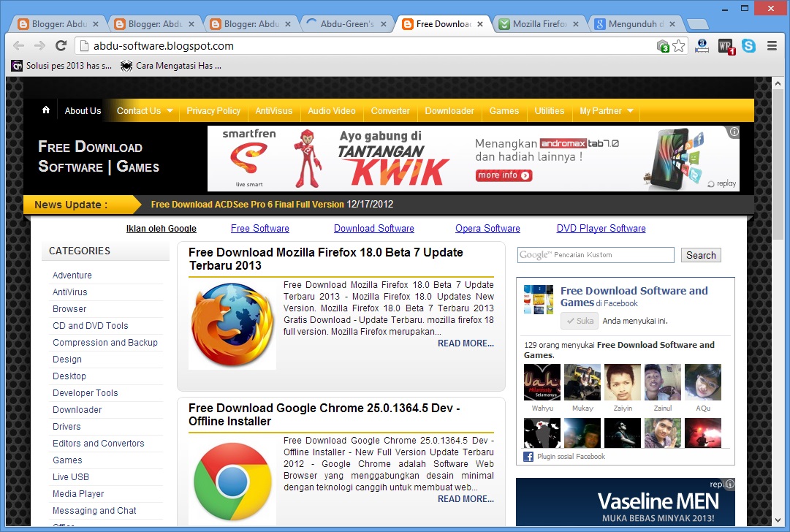Viewport: 790px width, 532px height.
Task: Bookmark page with star icon
Action: coord(679,46)
